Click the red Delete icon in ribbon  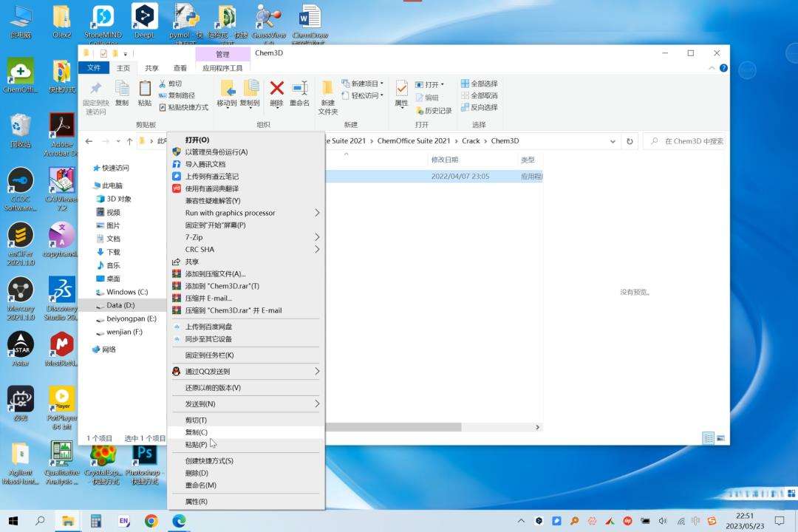pyautogui.click(x=276, y=89)
